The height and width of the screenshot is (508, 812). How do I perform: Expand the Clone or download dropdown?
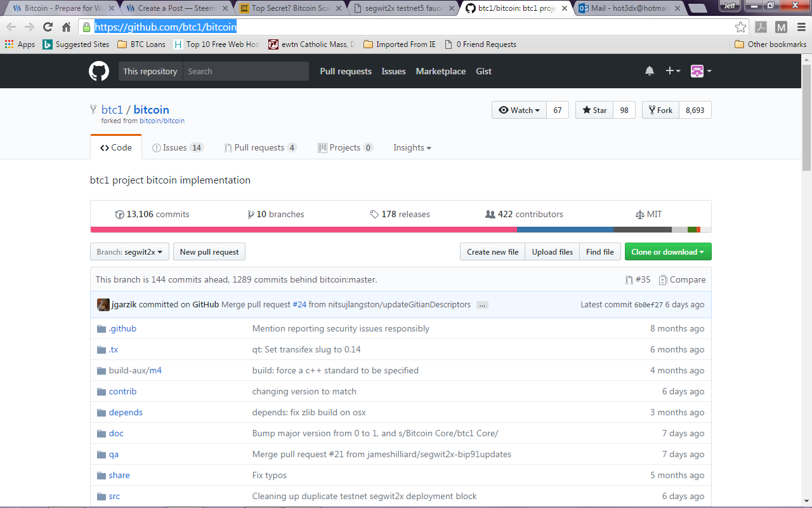[668, 252]
